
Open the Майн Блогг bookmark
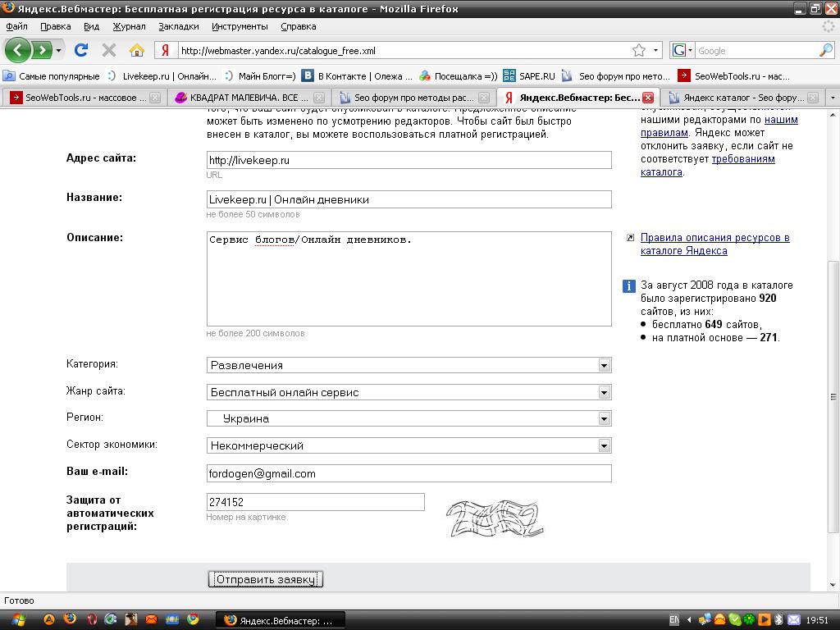(x=260, y=76)
